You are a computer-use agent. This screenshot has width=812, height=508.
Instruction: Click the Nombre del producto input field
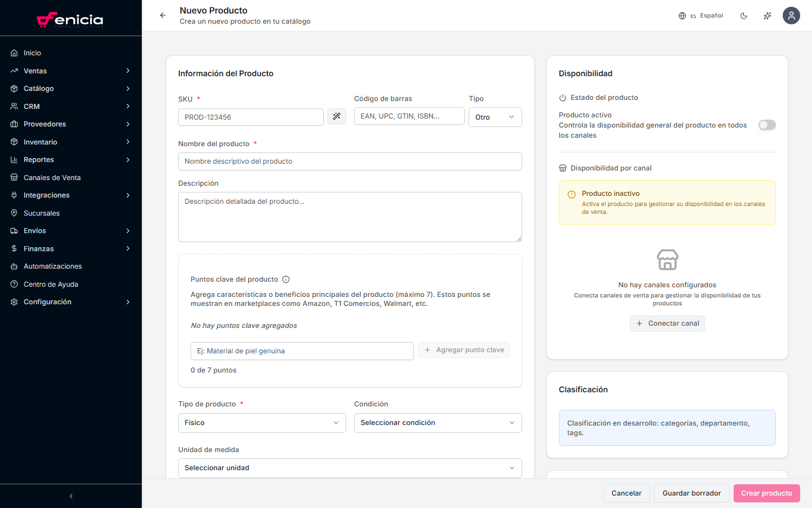pyautogui.click(x=350, y=161)
